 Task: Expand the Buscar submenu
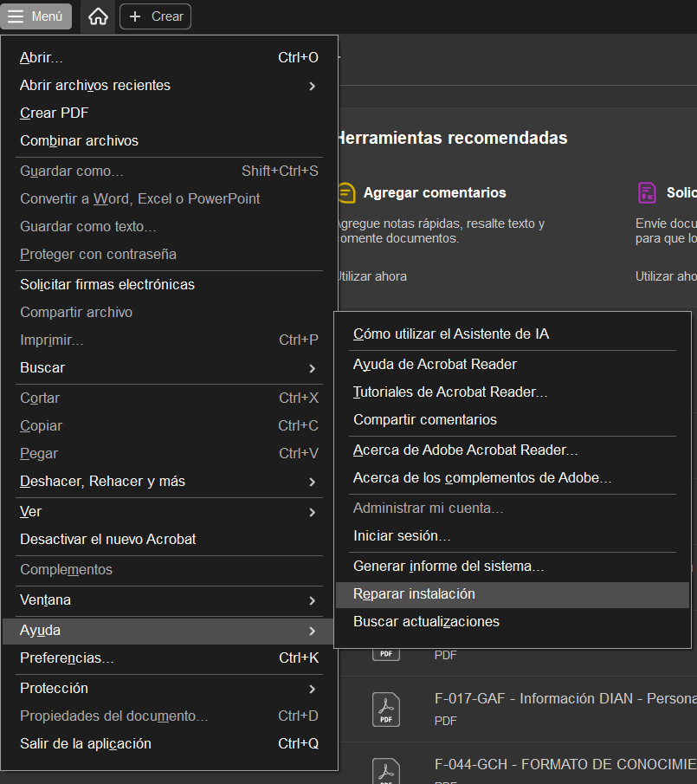[x=169, y=368]
